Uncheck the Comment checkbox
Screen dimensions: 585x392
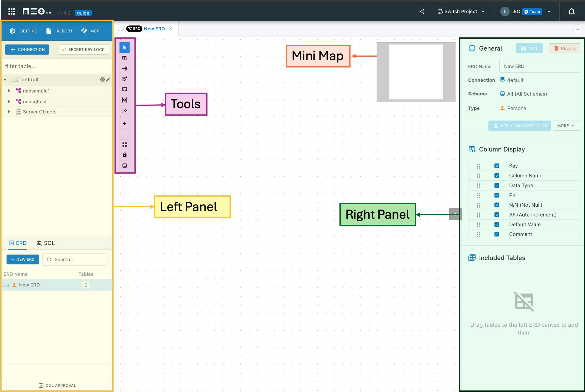(497, 234)
